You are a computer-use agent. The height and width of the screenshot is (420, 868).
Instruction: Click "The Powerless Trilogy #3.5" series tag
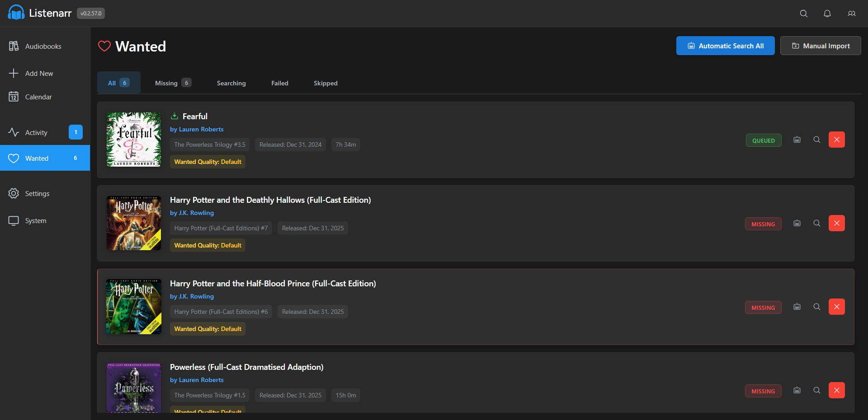(210, 145)
